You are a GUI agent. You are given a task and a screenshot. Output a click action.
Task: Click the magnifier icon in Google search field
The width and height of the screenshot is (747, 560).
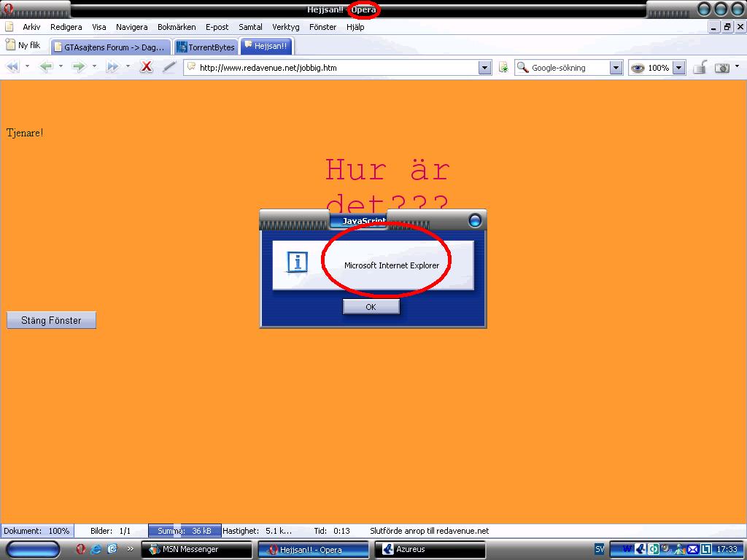522,68
